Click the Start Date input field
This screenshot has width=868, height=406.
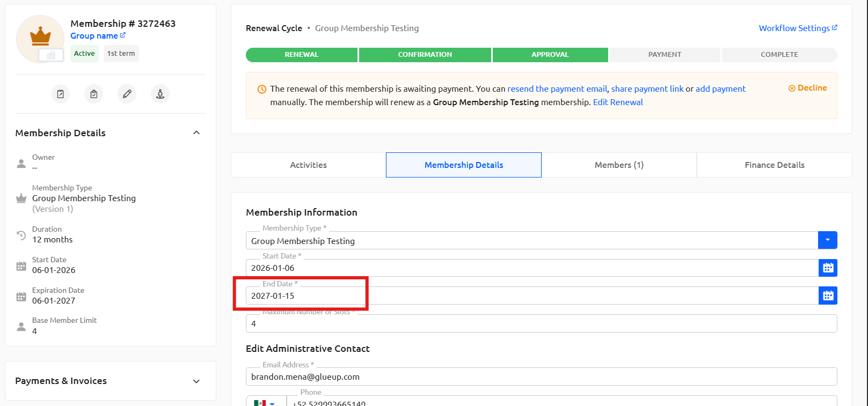[532, 268]
